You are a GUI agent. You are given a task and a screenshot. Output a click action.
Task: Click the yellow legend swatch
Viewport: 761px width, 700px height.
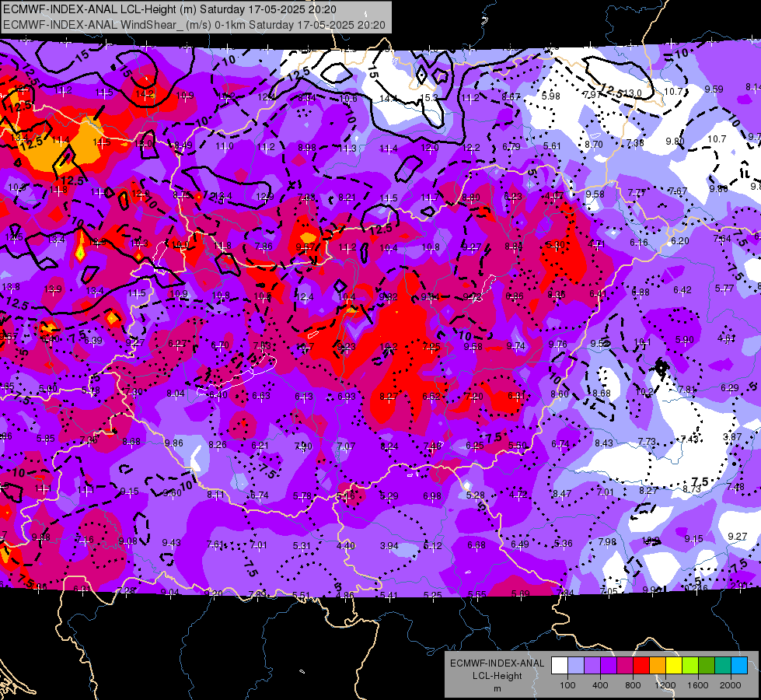(x=674, y=666)
